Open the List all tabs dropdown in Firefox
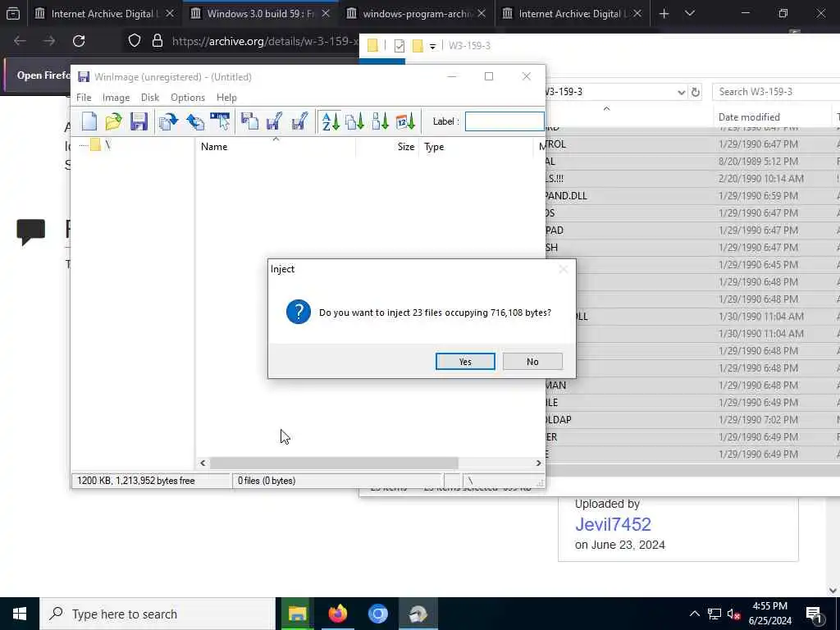 [689, 13]
